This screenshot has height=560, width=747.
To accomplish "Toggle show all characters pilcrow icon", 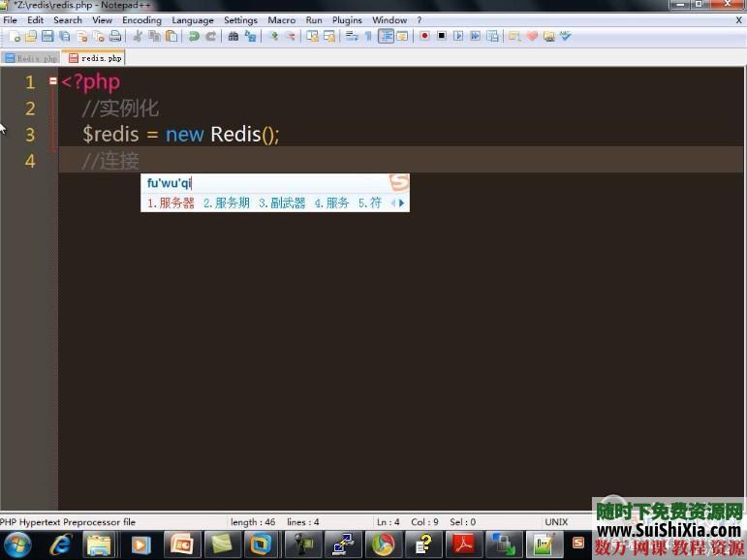I will click(368, 36).
